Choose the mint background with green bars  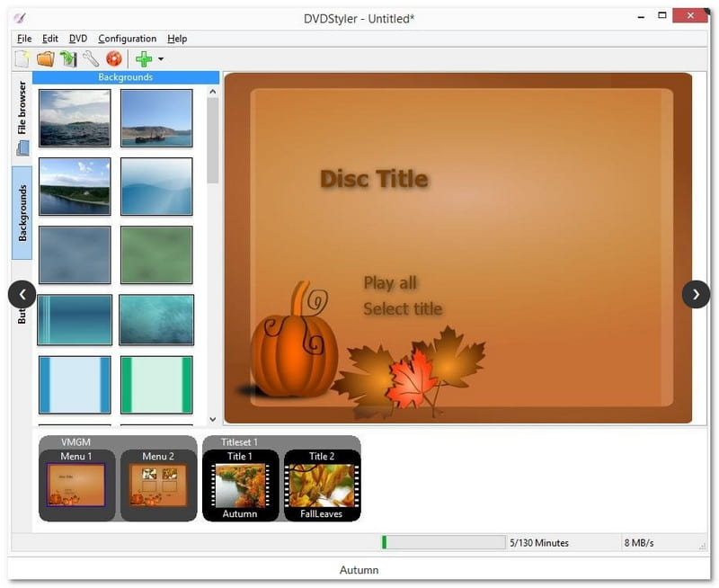click(x=156, y=385)
